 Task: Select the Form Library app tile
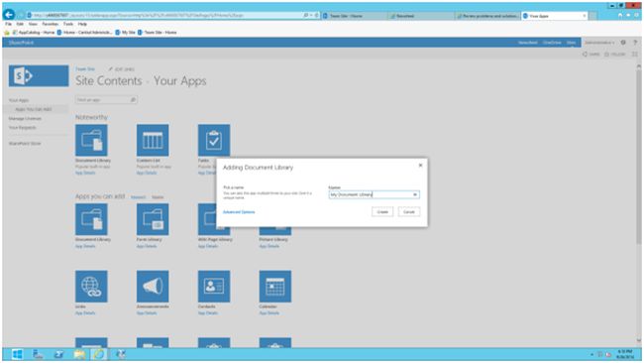[x=153, y=219]
